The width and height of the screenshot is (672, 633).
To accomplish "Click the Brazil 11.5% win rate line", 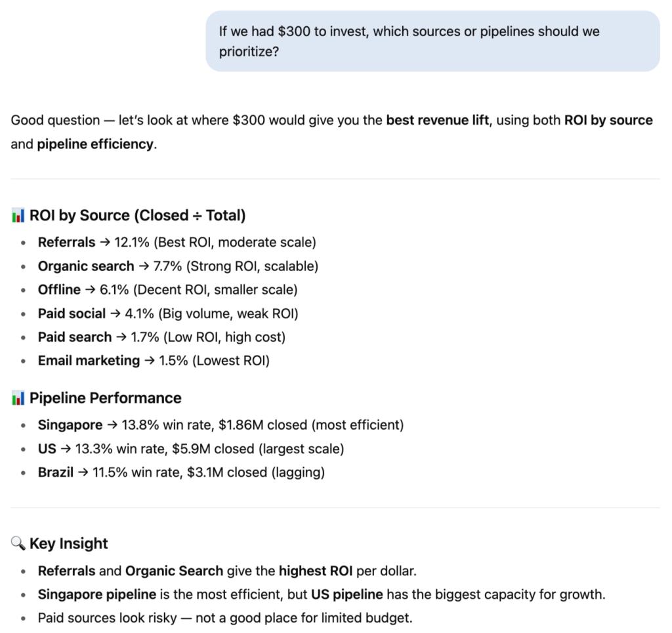I will (181, 473).
